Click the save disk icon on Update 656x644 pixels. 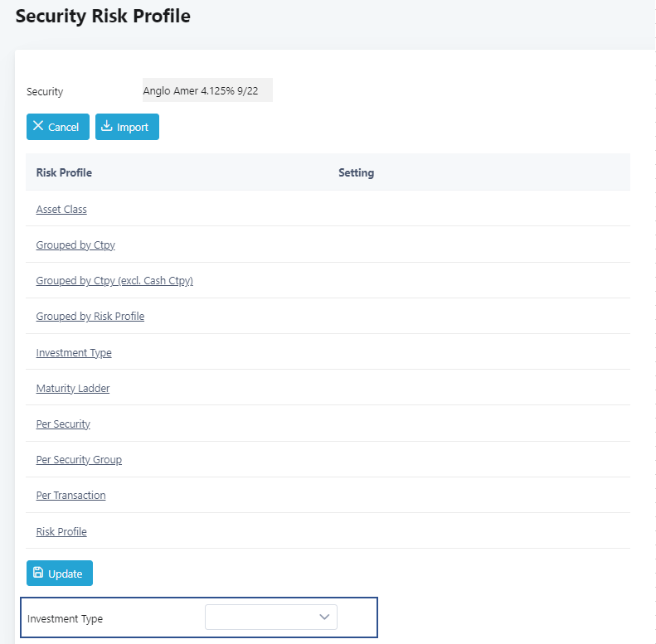(x=38, y=573)
